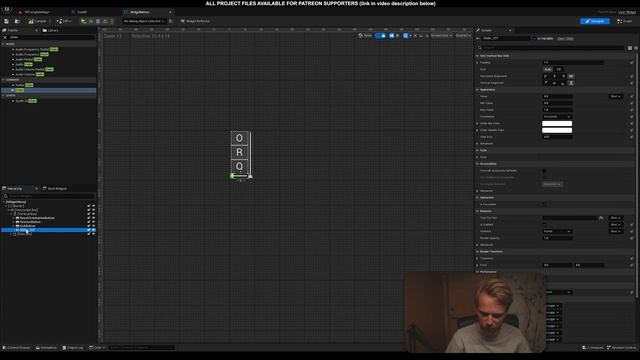Toggle Is Variable checkbox in Details
Viewport: 640px width, 360px height.
[534, 38]
